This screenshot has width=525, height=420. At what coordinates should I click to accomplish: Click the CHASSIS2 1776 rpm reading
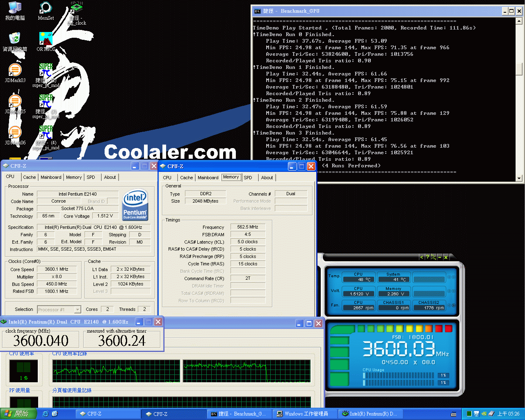(x=429, y=308)
